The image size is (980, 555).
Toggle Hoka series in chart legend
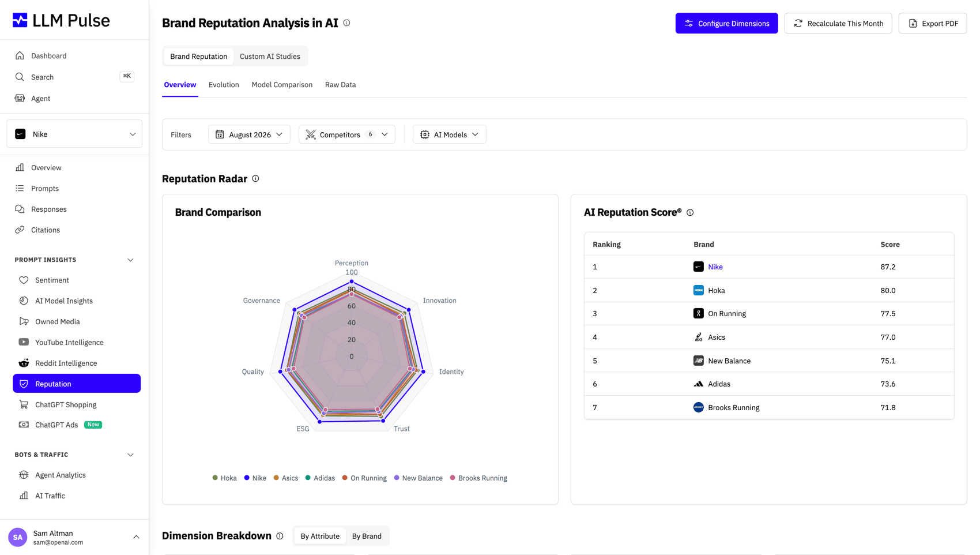(x=224, y=478)
